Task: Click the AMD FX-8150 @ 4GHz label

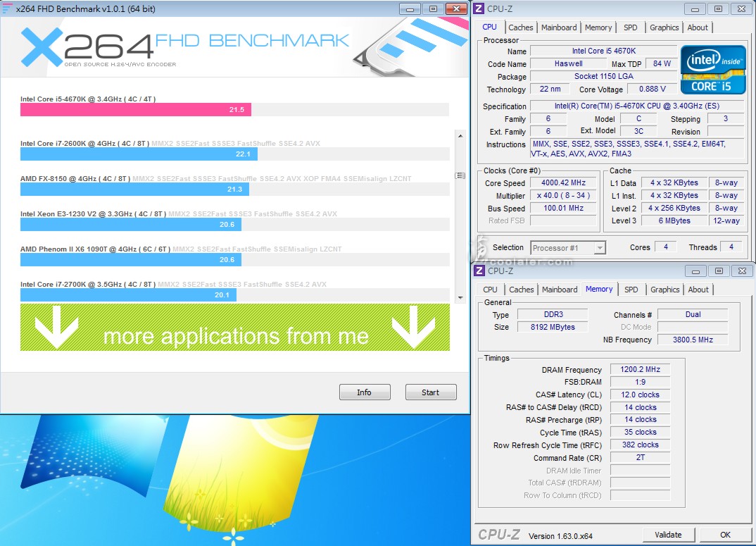Action: click(x=75, y=179)
